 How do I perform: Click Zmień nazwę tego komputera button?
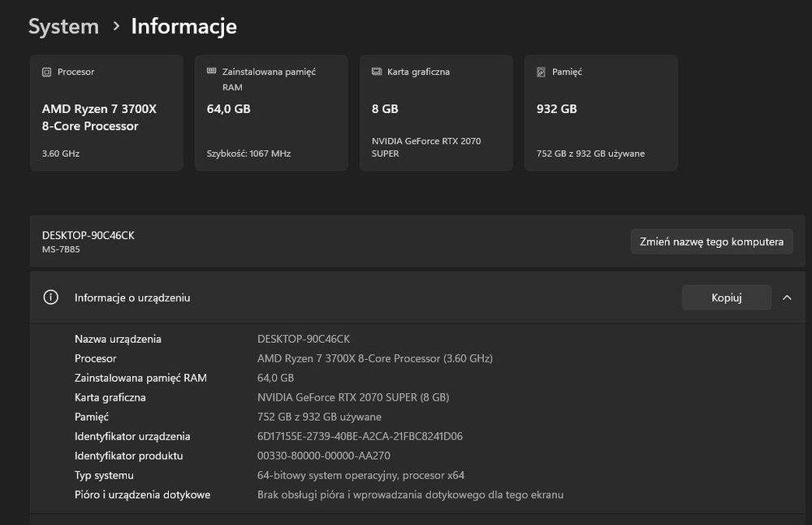(711, 241)
